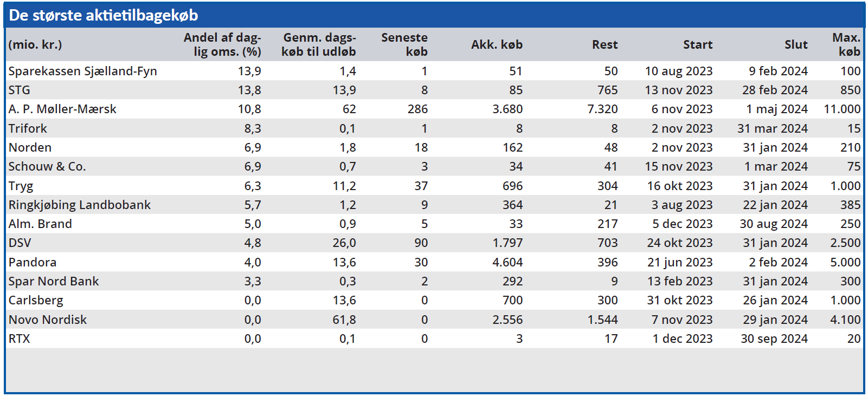Click the 'Akk. køb' column header
Viewport: 868px width, 397px height.
497,45
